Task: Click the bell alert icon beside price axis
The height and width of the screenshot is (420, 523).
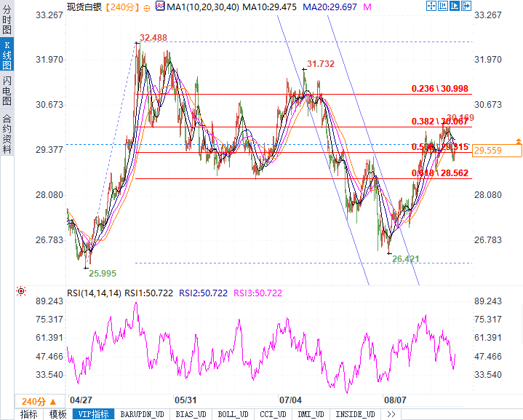Action: click(518, 140)
